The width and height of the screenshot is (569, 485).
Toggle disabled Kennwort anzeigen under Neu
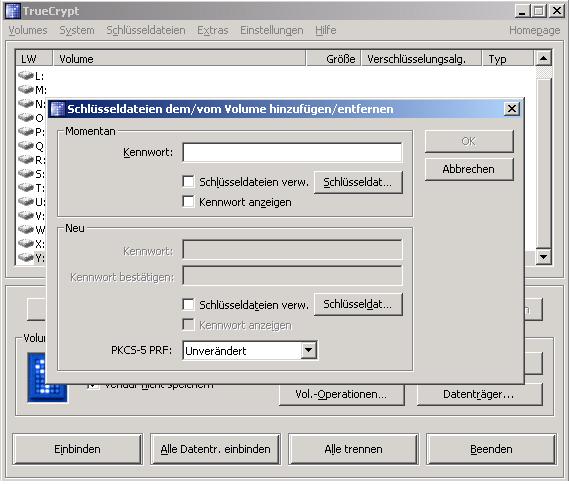point(188,325)
